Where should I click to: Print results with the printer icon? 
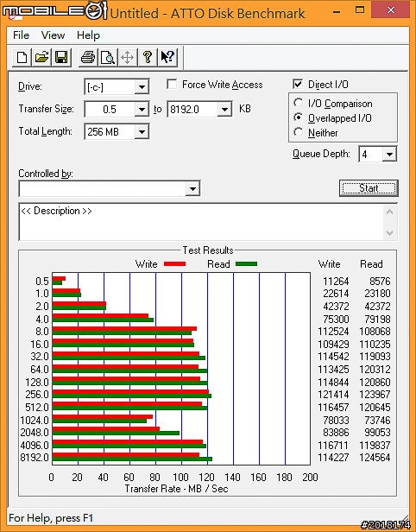[88, 57]
